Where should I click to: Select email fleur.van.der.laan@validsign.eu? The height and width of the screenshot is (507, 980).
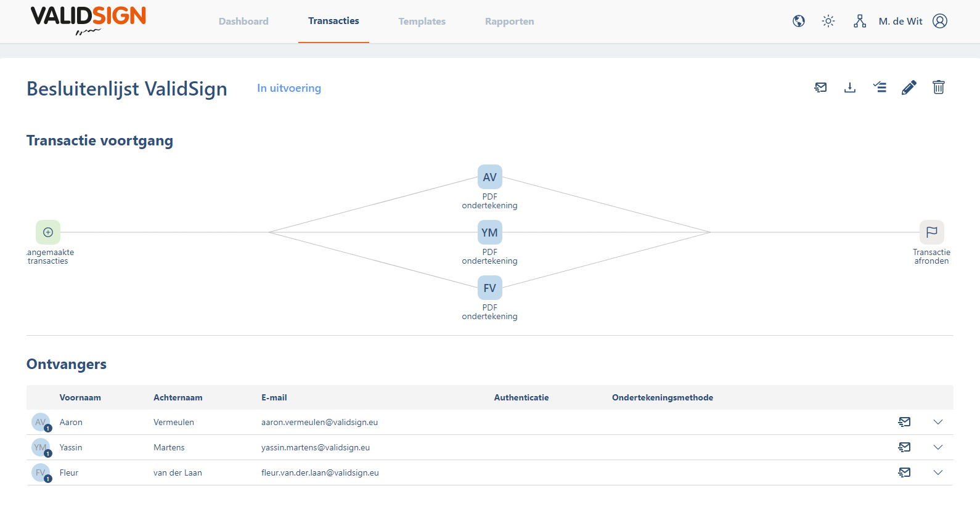[x=320, y=473]
